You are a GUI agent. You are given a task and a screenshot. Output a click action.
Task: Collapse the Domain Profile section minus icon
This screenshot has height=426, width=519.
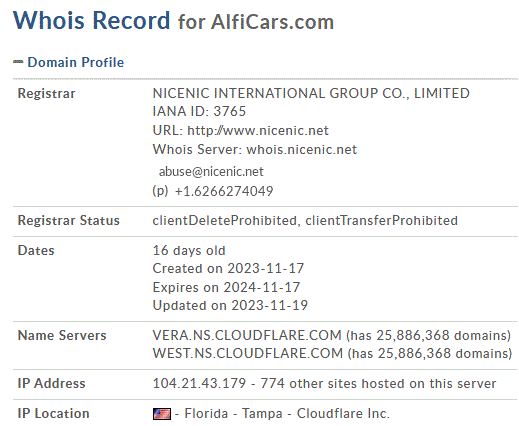click(18, 62)
